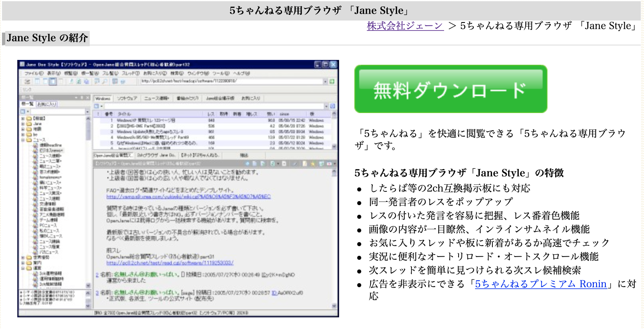644x329 pixels.
Task: Click the bullet 同一発言者のレスをポップアップ
Action: coord(441,202)
